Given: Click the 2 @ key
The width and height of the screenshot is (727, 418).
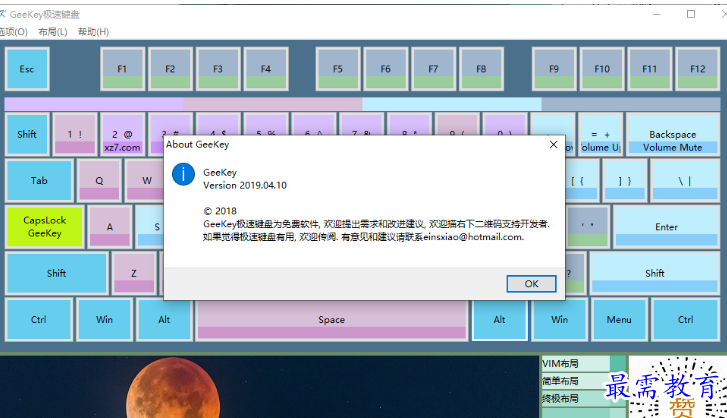Looking at the screenshot, I should pos(122,134).
